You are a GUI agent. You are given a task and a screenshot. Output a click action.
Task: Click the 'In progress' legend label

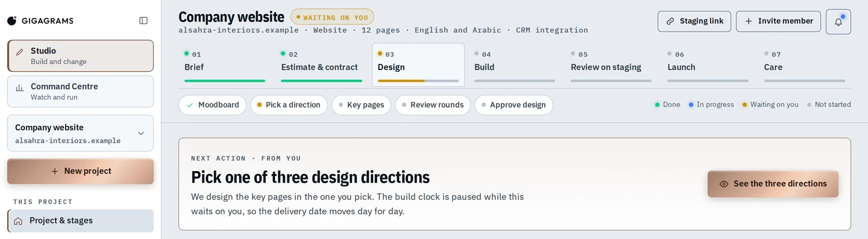(715, 104)
